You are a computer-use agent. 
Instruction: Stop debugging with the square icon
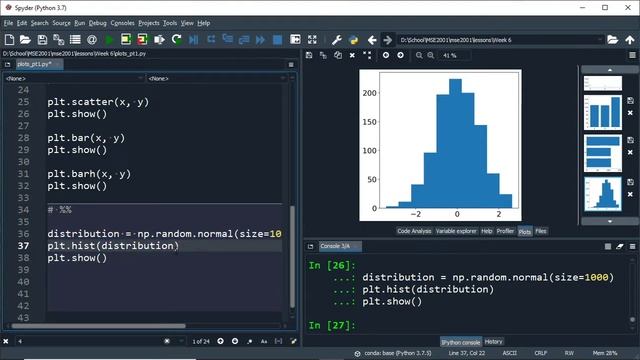[x=278, y=40]
